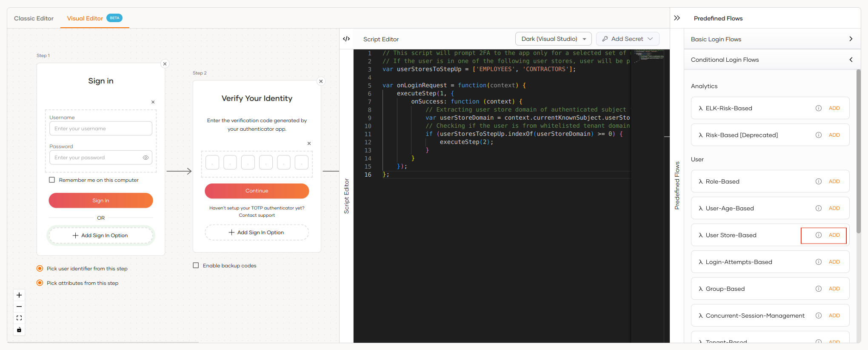868x350 pixels.
Task: Add the User Store-Based flow
Action: click(x=834, y=235)
